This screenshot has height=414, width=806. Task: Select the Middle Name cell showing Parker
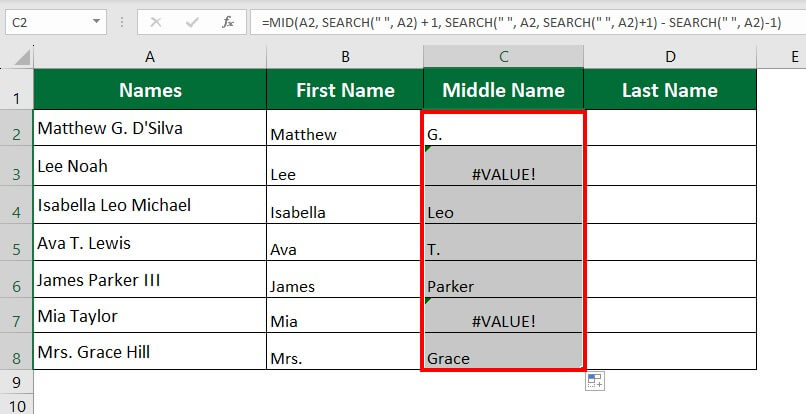pyautogui.click(x=503, y=280)
